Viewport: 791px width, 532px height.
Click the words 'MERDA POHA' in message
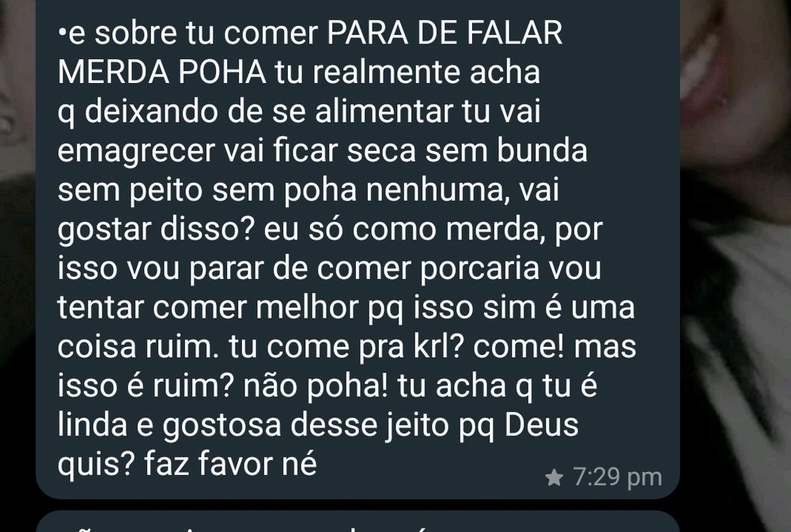pyautogui.click(x=162, y=72)
